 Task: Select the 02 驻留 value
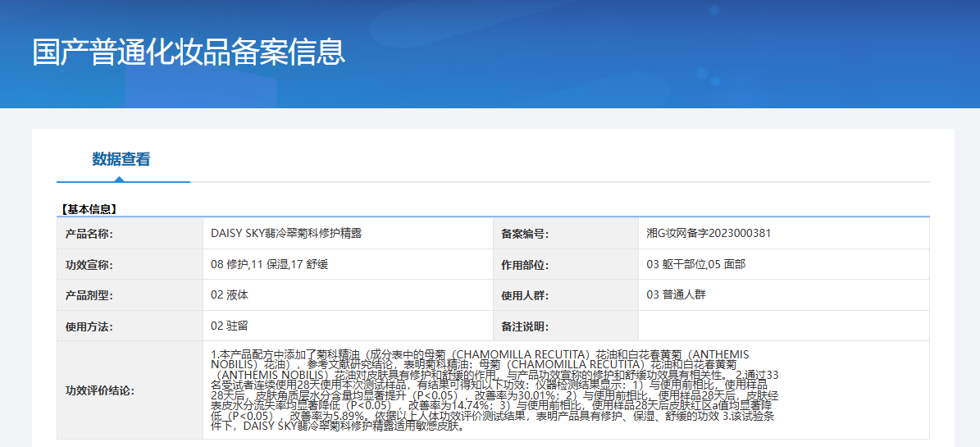point(230,326)
